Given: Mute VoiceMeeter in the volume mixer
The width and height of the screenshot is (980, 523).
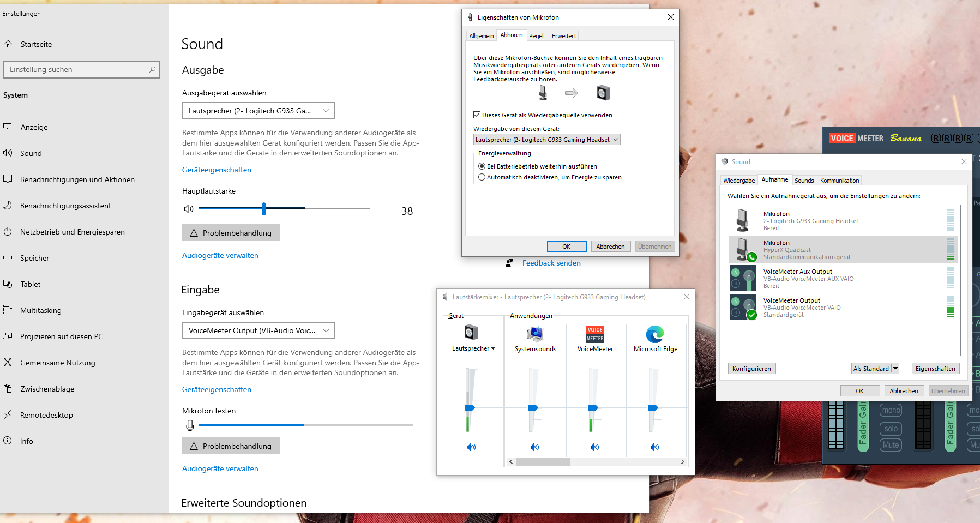Looking at the screenshot, I should [595, 447].
